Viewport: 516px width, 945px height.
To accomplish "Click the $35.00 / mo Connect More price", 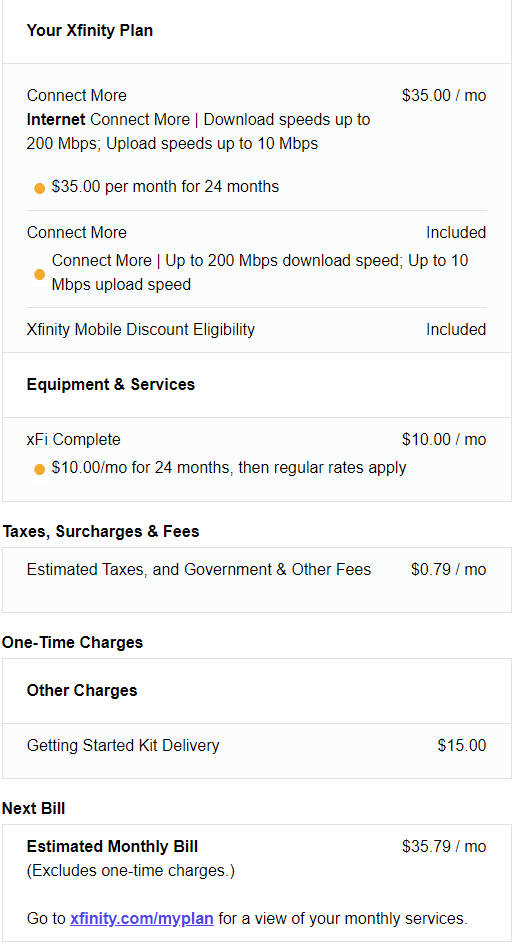I will [x=444, y=95].
